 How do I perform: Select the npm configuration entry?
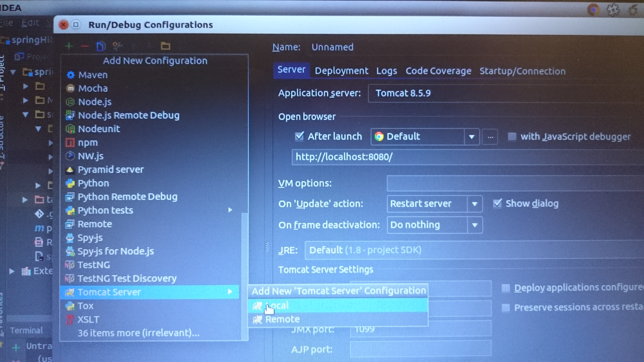point(149,143)
